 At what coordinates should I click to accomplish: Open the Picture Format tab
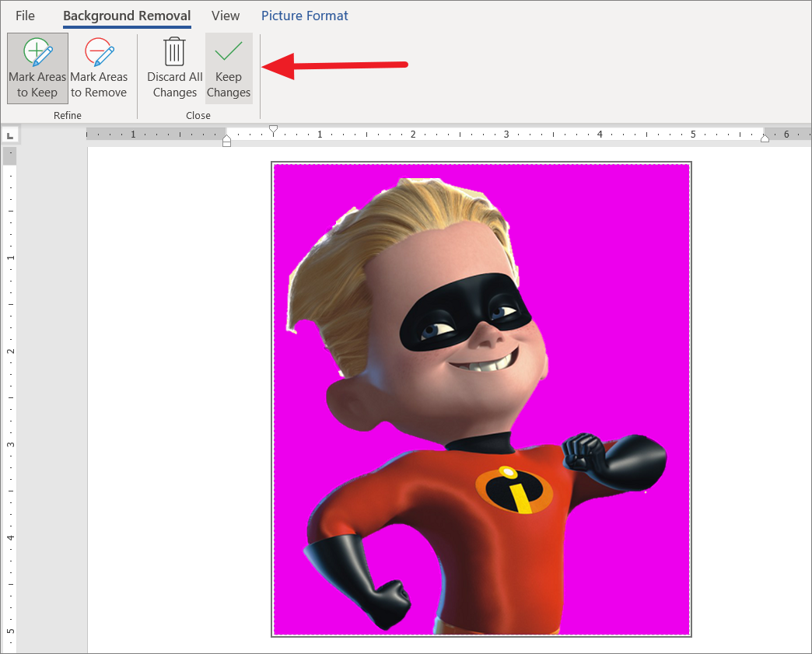[305, 16]
